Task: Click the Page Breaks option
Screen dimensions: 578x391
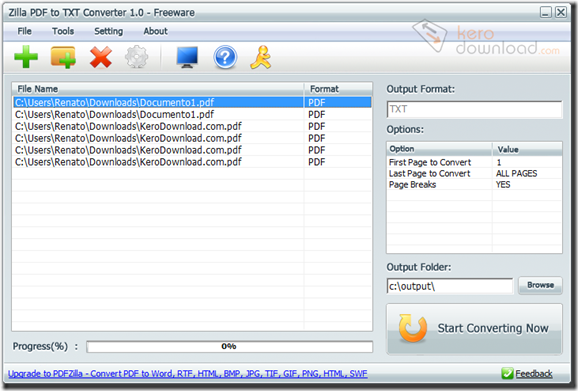Action: pos(412,185)
